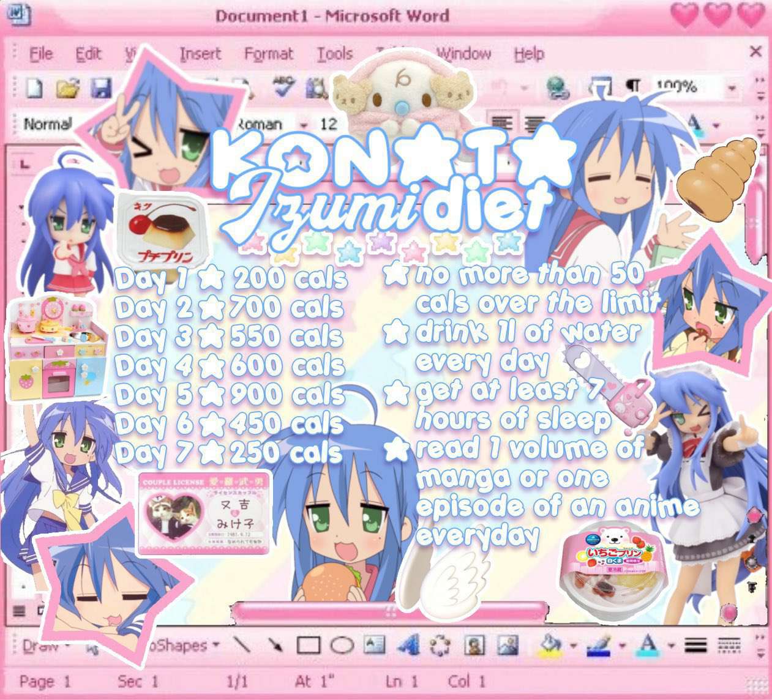The width and height of the screenshot is (772, 700).
Task: Click 'Col 1' in status bar
Action: tap(467, 681)
